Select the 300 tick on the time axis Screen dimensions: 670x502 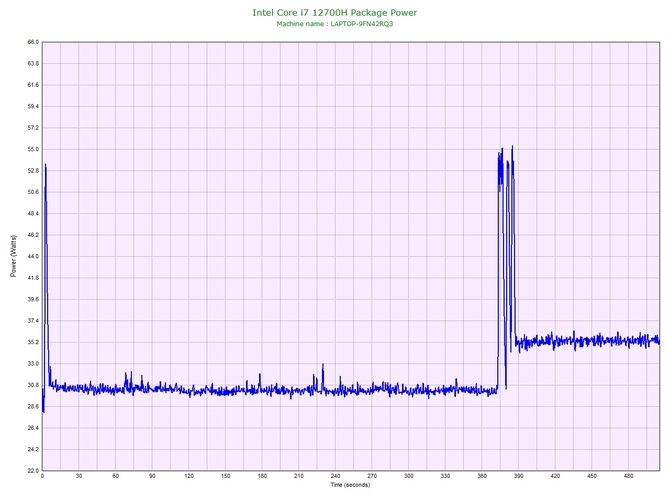(x=409, y=476)
